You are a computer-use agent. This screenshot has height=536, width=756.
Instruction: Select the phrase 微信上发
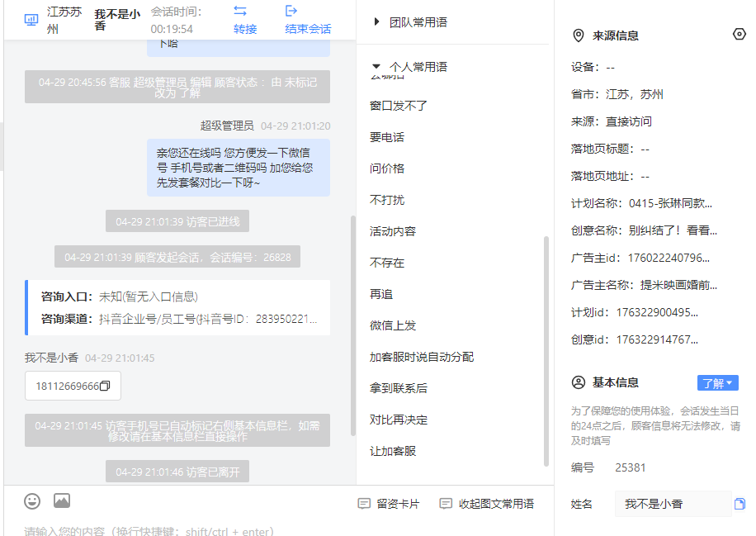tap(393, 325)
